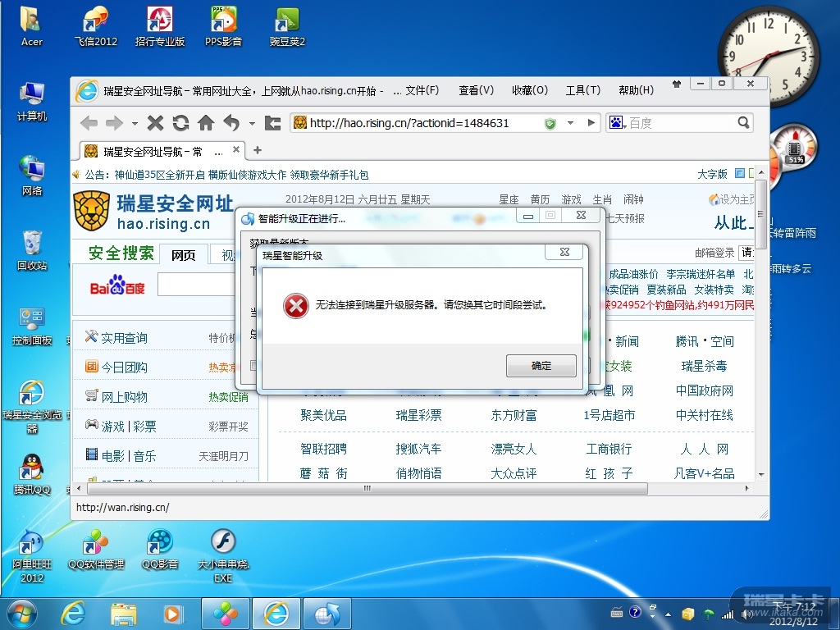
Task: Click the magnifier search icon in Baidu box
Action: [743, 123]
